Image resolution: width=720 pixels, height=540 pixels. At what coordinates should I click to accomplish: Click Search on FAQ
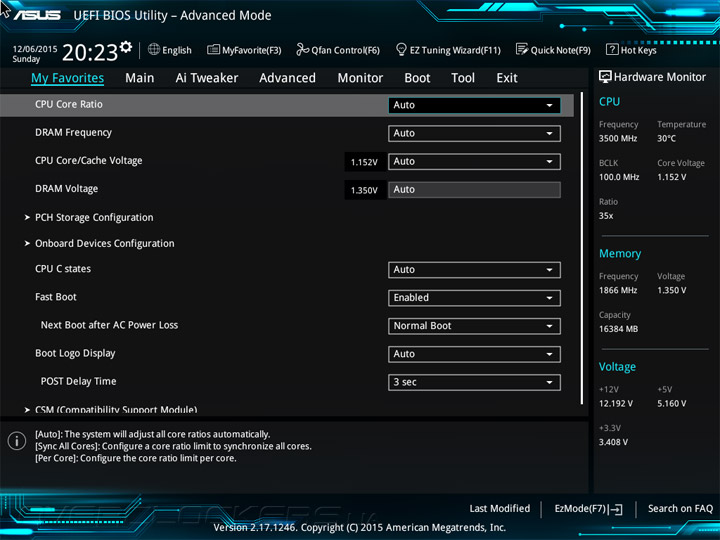point(681,509)
